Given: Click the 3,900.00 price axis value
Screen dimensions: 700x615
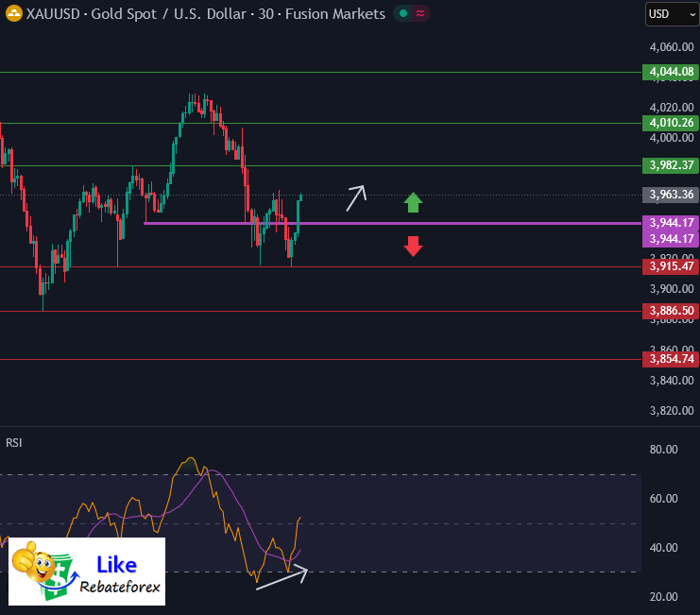Looking at the screenshot, I should tap(672, 289).
